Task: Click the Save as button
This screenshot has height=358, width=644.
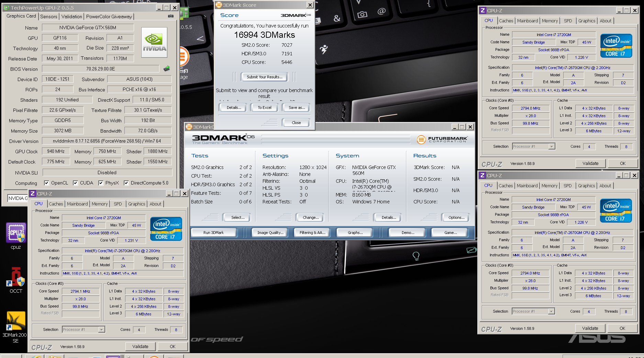Action: [x=297, y=108]
